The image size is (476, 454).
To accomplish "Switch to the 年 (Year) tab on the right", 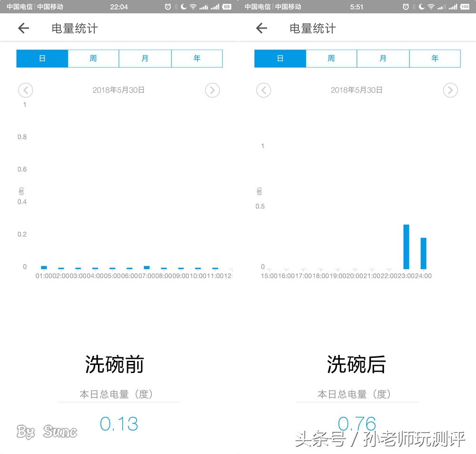I will [x=435, y=58].
